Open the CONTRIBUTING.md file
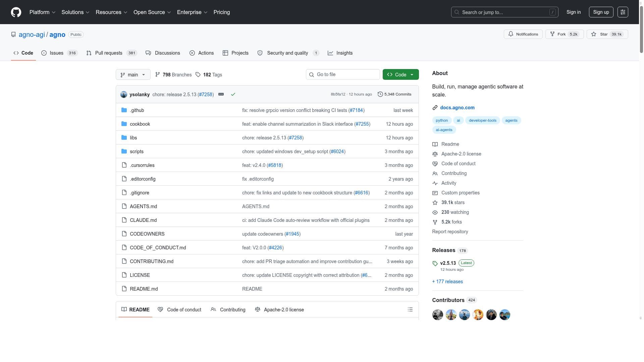Image resolution: width=644 pixels, height=362 pixels. 152,261
